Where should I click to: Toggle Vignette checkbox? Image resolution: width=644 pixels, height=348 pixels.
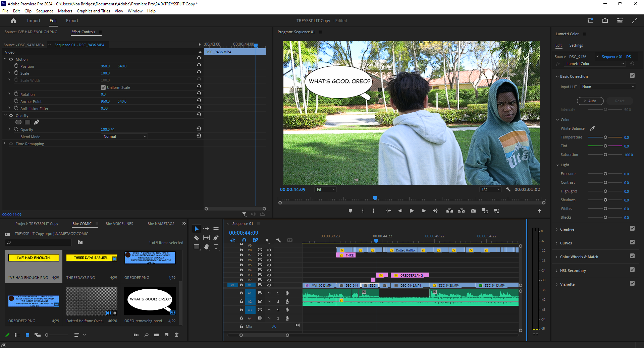(632, 284)
